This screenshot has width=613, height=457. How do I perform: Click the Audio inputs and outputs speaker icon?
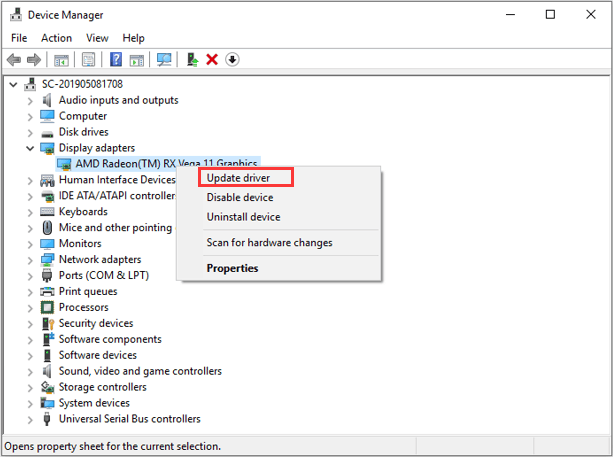click(47, 100)
